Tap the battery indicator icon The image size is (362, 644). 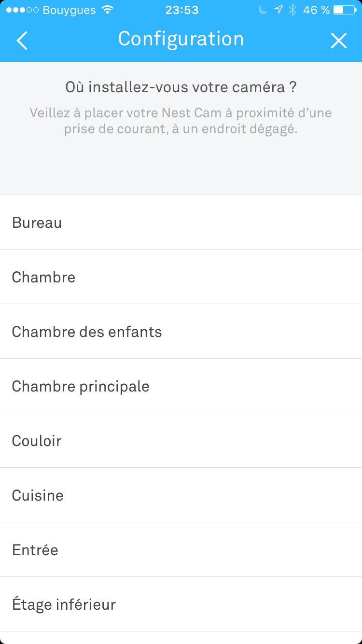point(344,10)
